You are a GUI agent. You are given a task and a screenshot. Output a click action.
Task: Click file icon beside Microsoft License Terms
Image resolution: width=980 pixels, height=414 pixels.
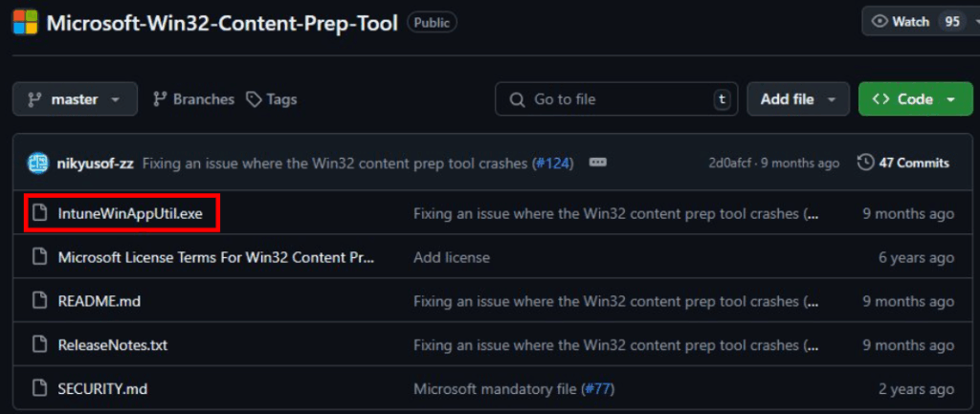coord(40,258)
